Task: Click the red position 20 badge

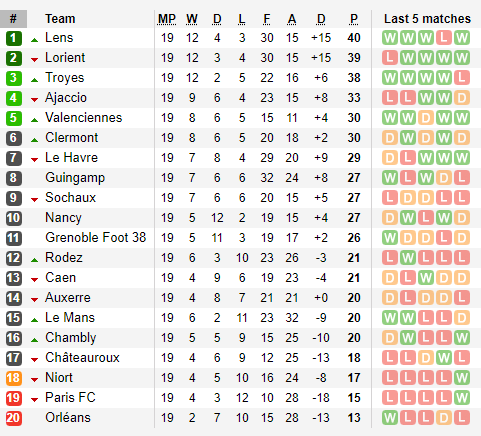Action: point(14,418)
